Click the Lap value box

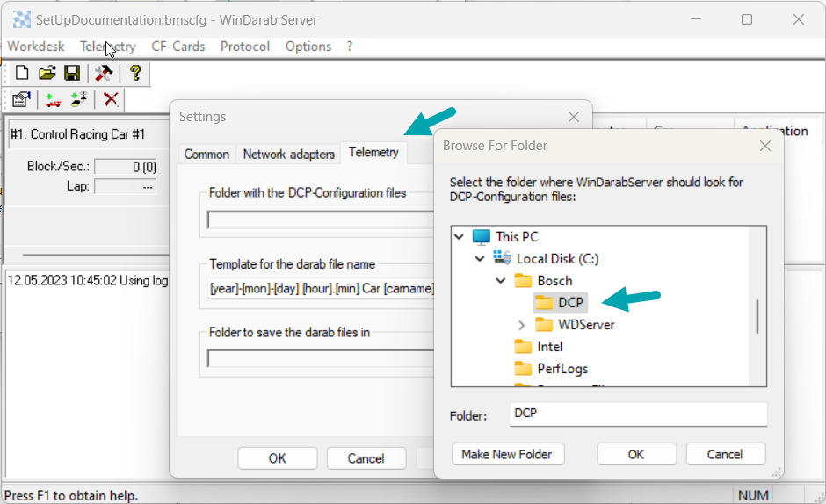[x=126, y=186]
